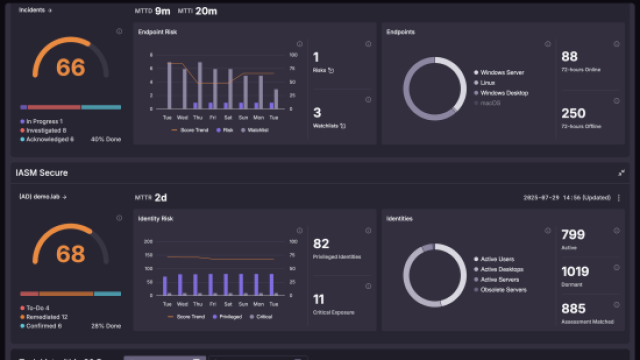Click the Identities donut chart
Viewport: 640px width, 360px height.
click(x=435, y=275)
